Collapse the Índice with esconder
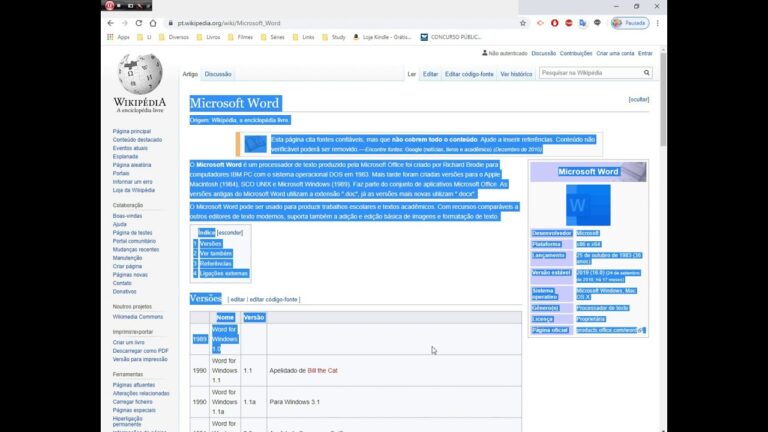This screenshot has height=432, width=768. [x=230, y=233]
